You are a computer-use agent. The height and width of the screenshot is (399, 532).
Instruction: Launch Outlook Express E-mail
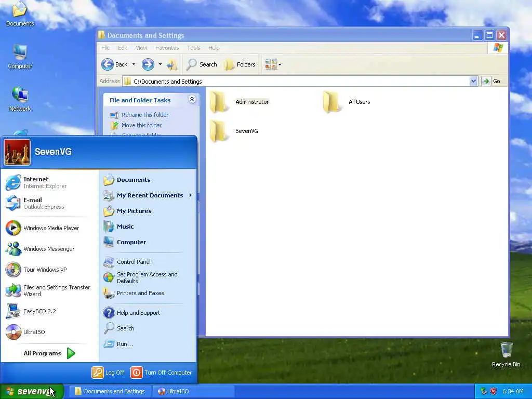coord(49,203)
